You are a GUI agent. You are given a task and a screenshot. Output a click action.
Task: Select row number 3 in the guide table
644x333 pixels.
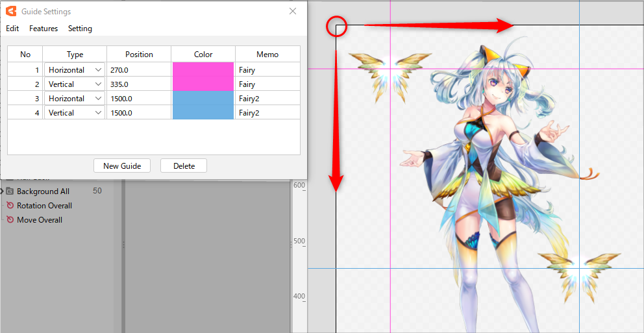(x=25, y=99)
